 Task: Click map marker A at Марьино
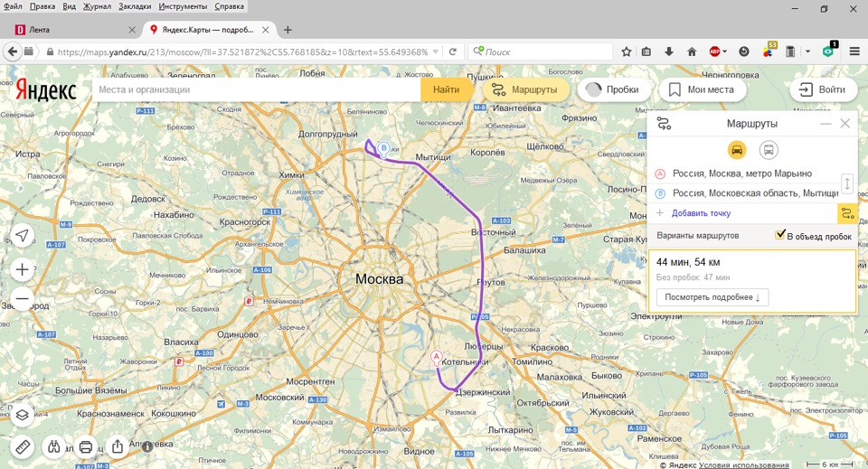436,357
